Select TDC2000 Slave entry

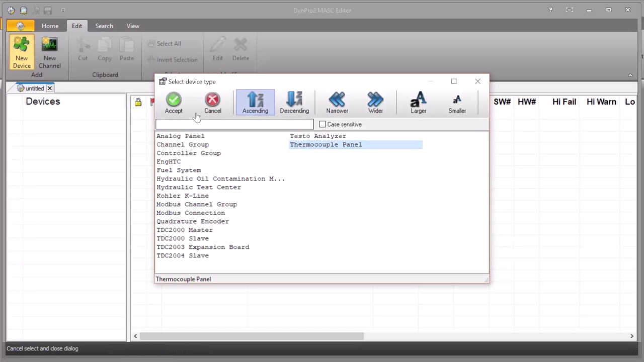(183, 238)
